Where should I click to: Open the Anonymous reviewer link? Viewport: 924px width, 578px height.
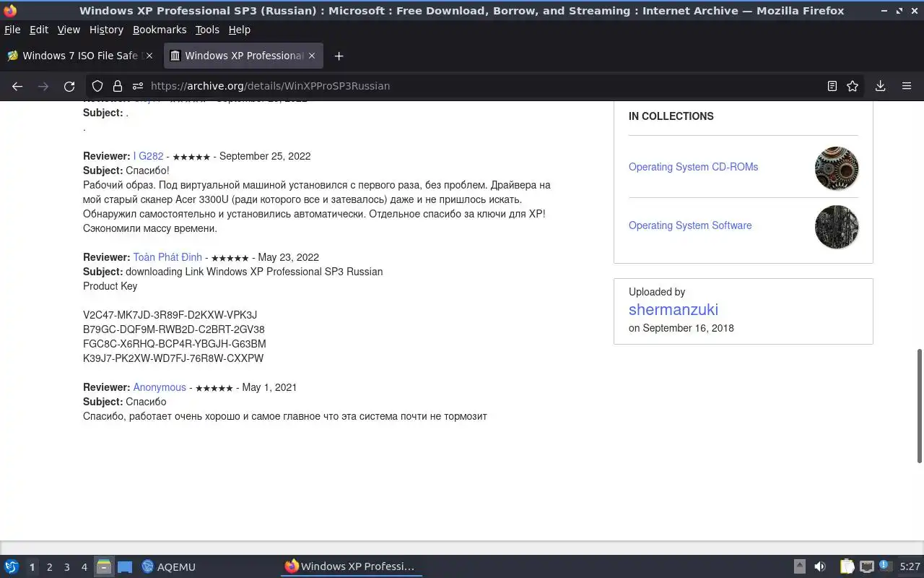point(160,387)
